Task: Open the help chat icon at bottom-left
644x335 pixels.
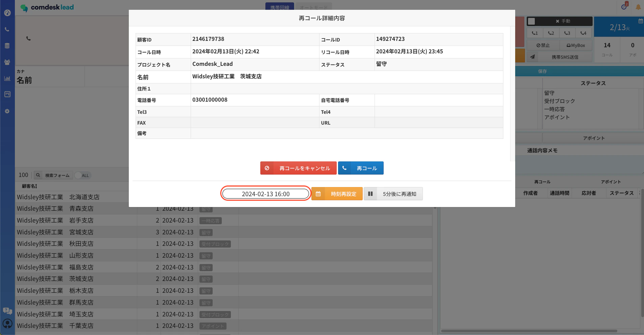Action: (x=7, y=311)
